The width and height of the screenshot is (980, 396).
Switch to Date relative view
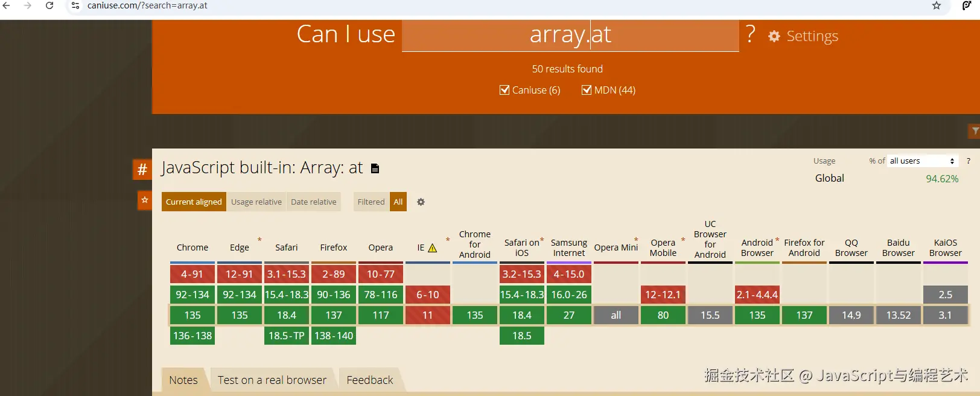point(314,202)
